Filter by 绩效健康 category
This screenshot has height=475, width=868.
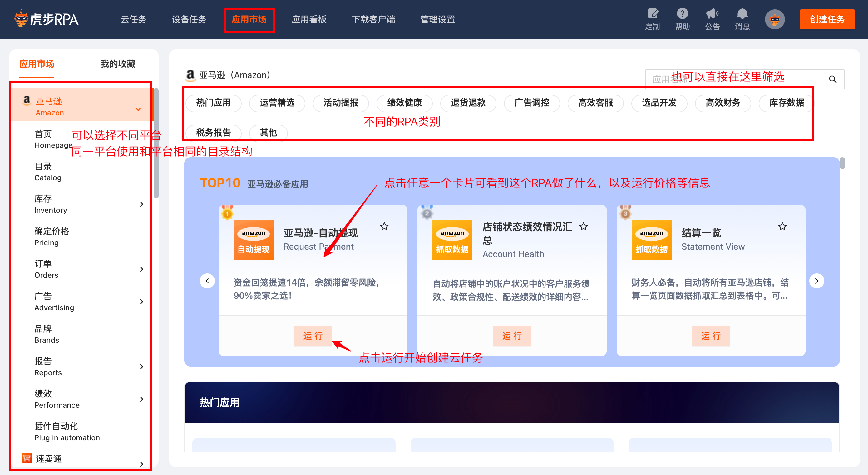pyautogui.click(x=404, y=102)
